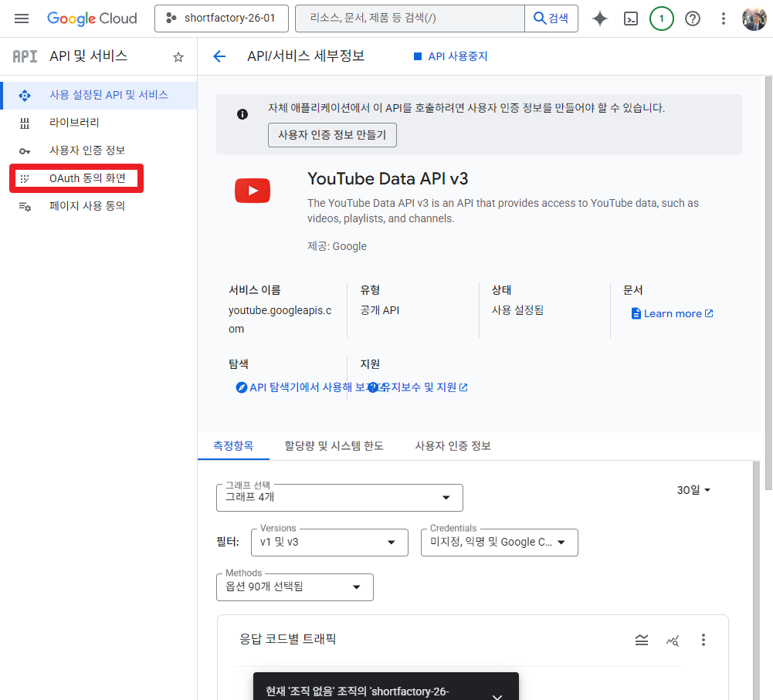Expand the Methods selection dropdown
The width and height of the screenshot is (773, 700).
tap(294, 587)
